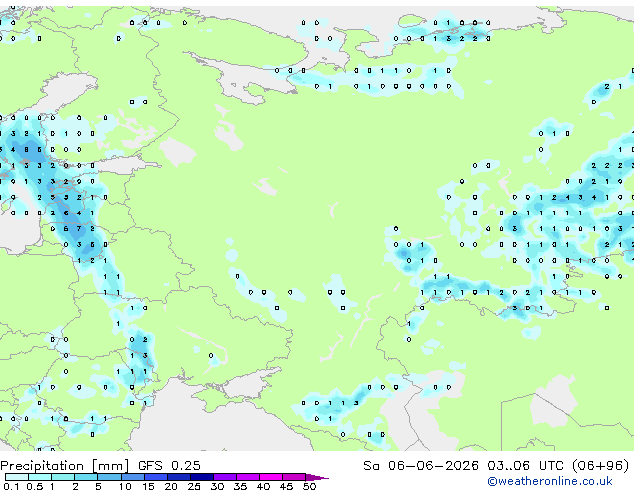Click the legend label "25"
This screenshot has height=490, width=634.
pos(194,486)
